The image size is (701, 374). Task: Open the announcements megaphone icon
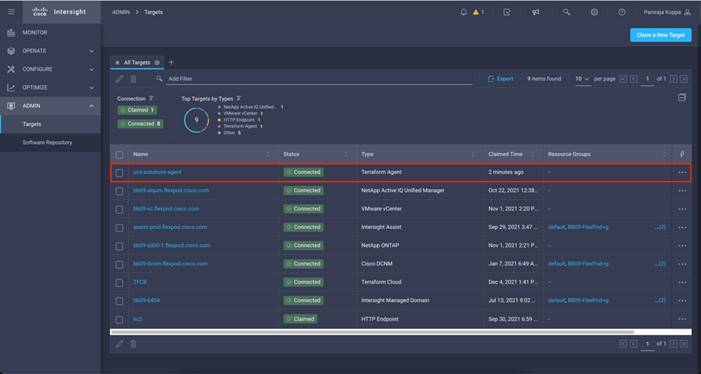pyautogui.click(x=536, y=12)
